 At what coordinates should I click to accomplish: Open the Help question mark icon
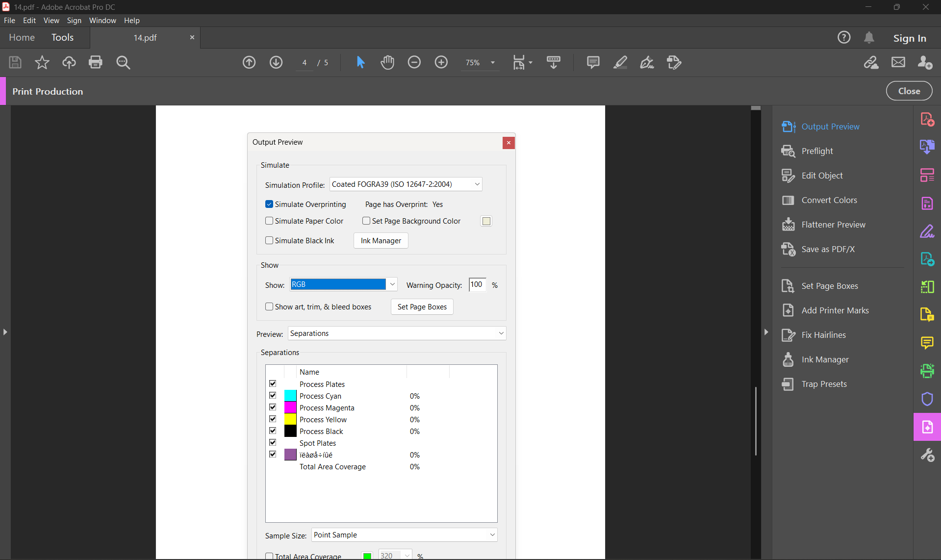(844, 37)
